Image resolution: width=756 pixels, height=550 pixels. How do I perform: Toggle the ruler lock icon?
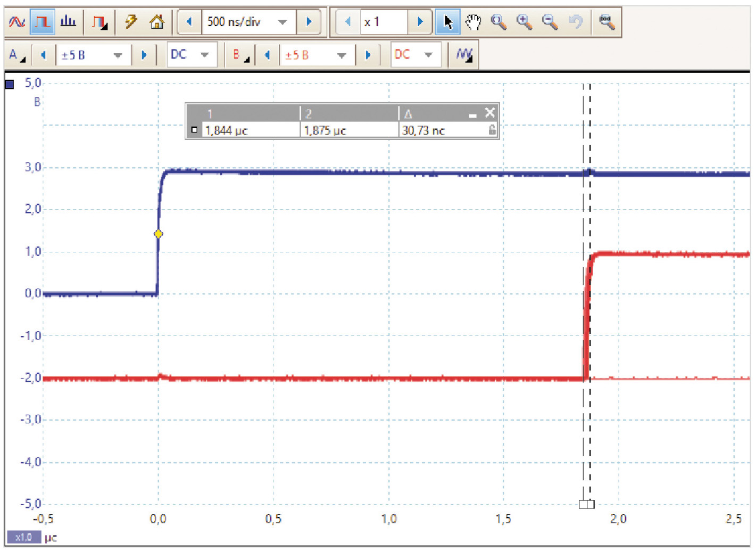[492, 130]
